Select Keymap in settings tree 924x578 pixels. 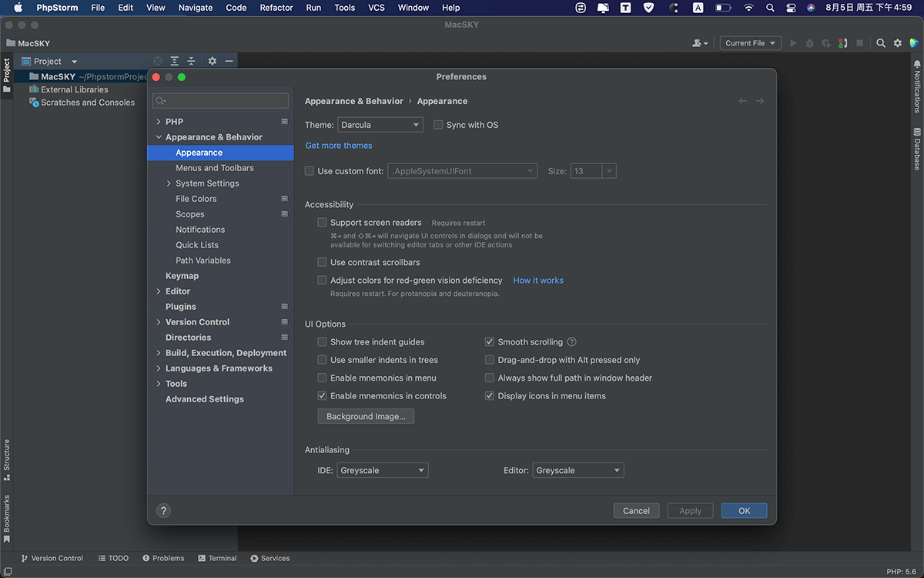pyautogui.click(x=182, y=276)
